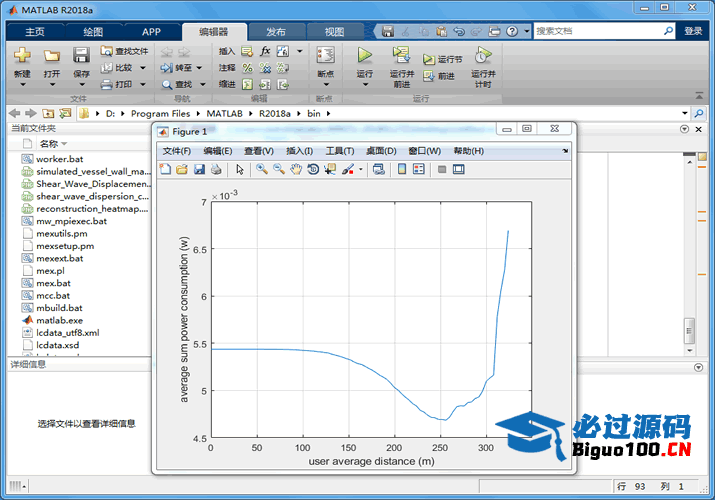This screenshot has height=500, width=715.
Task: Click the 断点 (Breakpoints) icon
Action: pos(325,57)
